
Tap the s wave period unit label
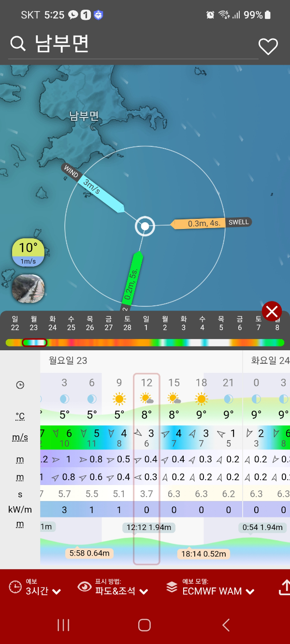pos(20,494)
